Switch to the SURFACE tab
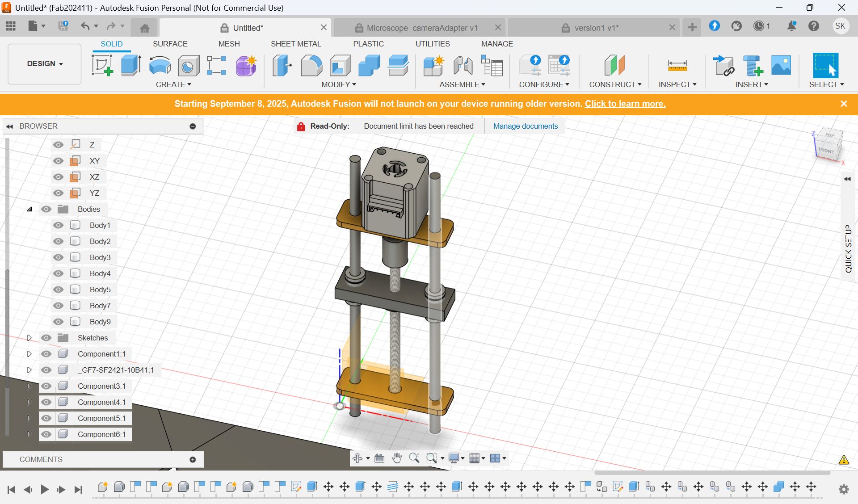Image resolution: width=858 pixels, height=504 pixels. 170,44
